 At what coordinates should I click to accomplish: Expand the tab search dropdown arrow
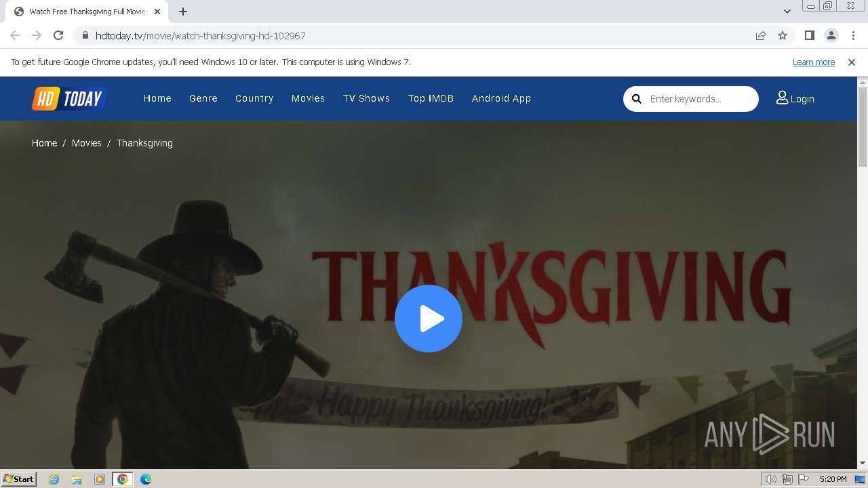[787, 12]
